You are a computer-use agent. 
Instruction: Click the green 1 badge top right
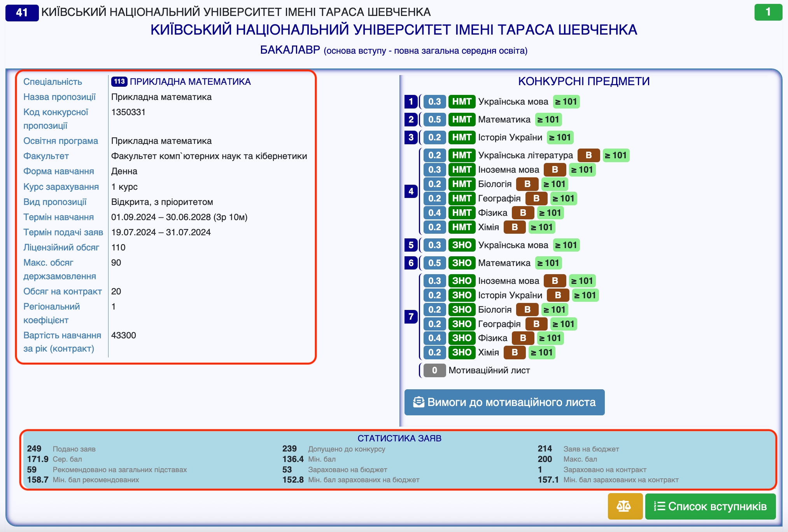(768, 12)
